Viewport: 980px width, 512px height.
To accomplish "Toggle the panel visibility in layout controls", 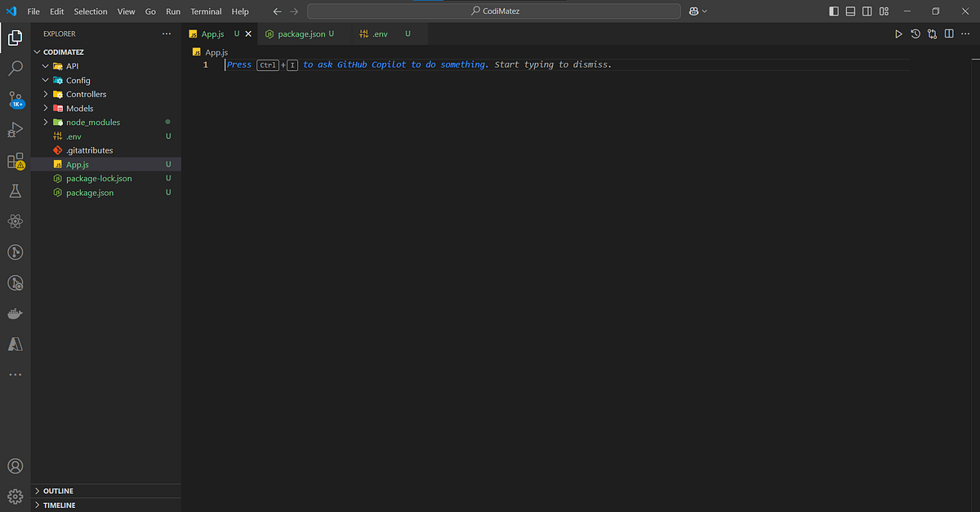I will click(850, 11).
